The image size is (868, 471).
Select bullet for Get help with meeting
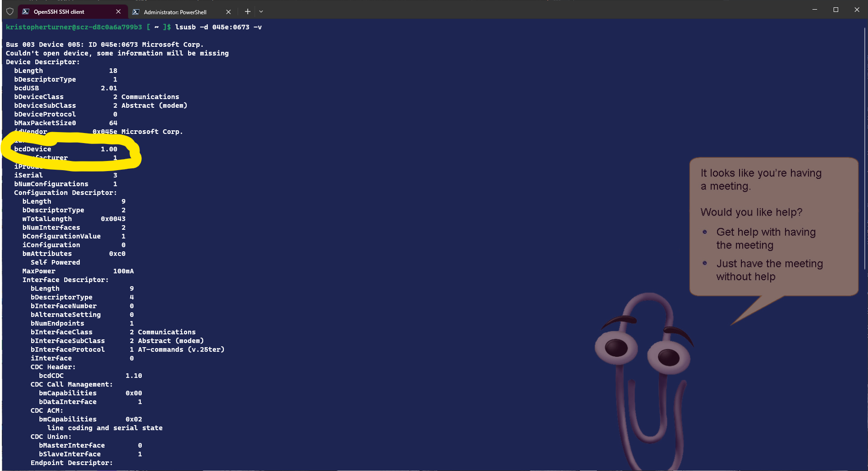point(705,232)
